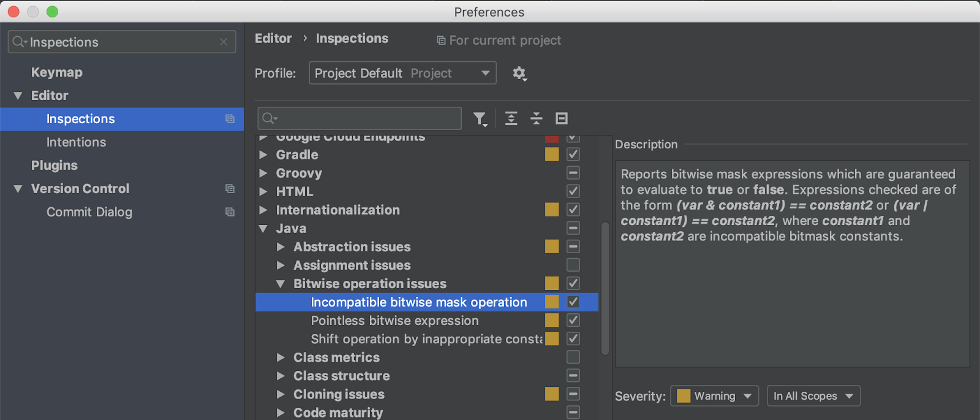Image resolution: width=980 pixels, height=420 pixels.
Task: Enable the Assignment issues checkbox
Action: (x=573, y=265)
